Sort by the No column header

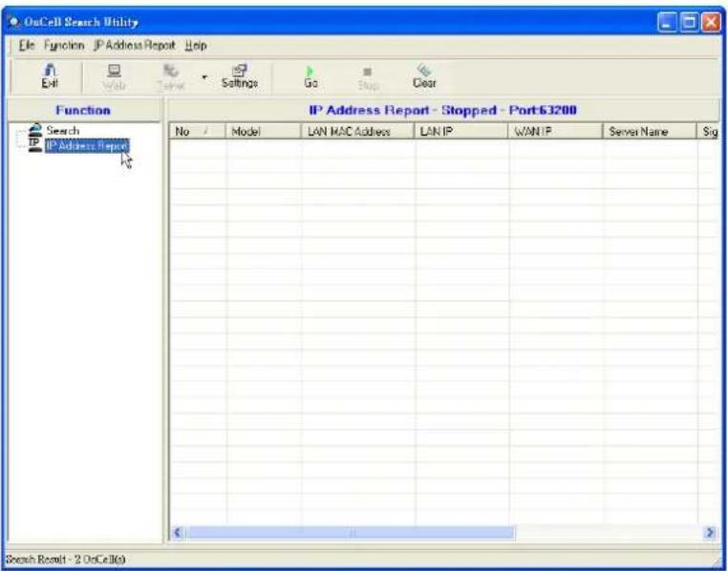(197, 131)
